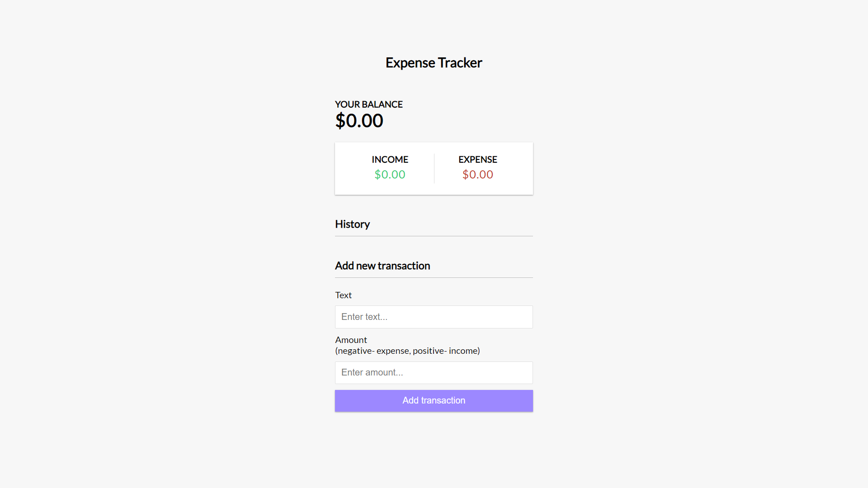The width and height of the screenshot is (868, 488).
Task: Click the Add new transaction heading
Action: [x=382, y=266]
